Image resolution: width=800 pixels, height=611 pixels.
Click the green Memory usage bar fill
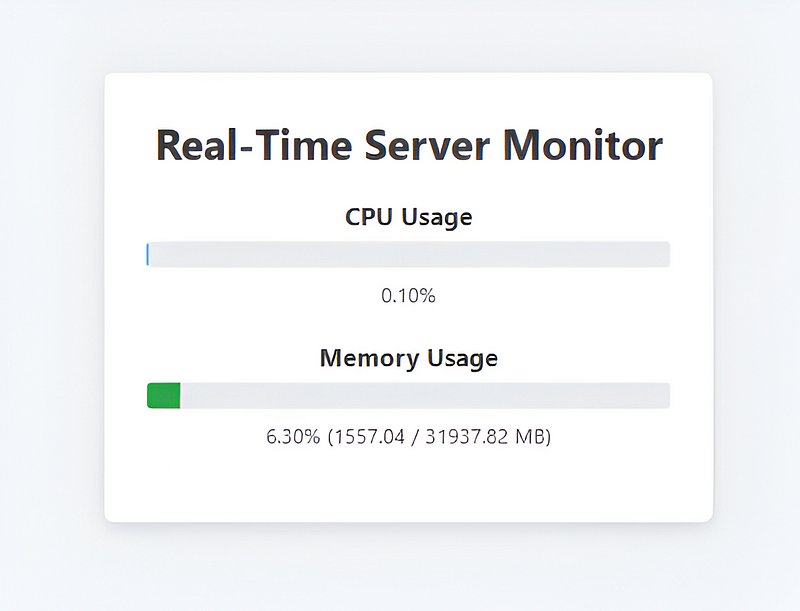[x=163, y=395]
